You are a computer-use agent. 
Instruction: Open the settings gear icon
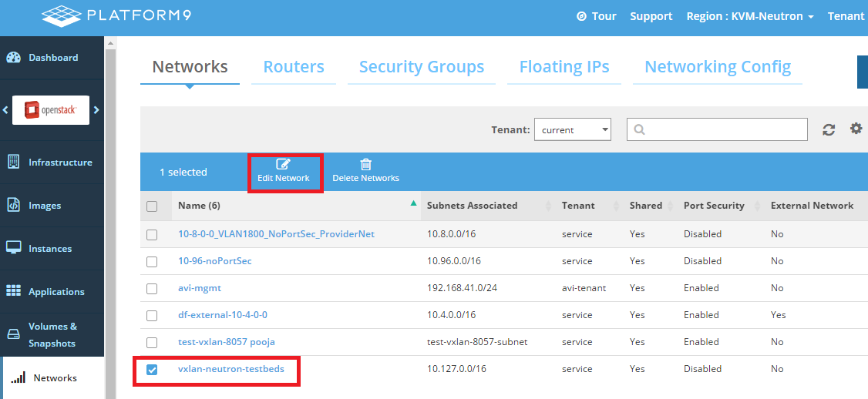856,129
